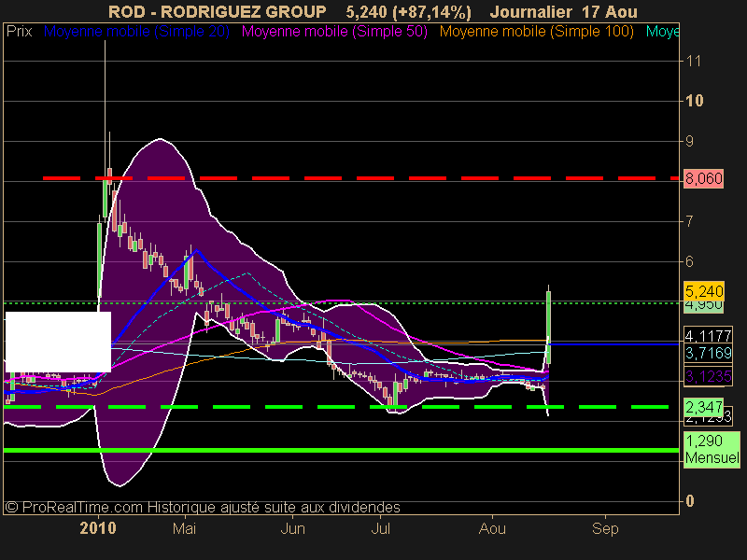This screenshot has height=560, width=747.
Task: Click the '2010' date axis label
Action: (98, 528)
